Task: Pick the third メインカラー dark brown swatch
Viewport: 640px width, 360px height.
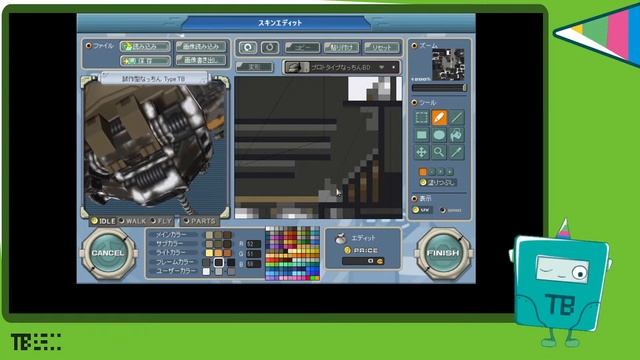Action: point(227,235)
